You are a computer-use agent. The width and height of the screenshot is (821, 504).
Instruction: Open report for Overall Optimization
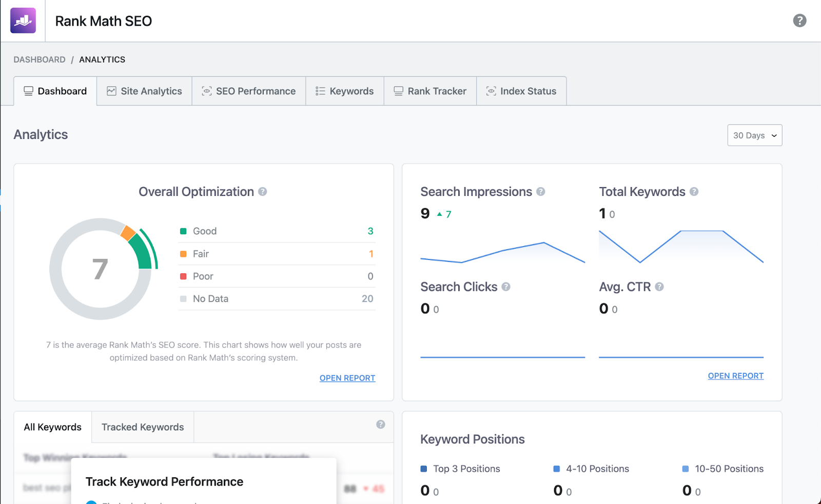coord(347,378)
